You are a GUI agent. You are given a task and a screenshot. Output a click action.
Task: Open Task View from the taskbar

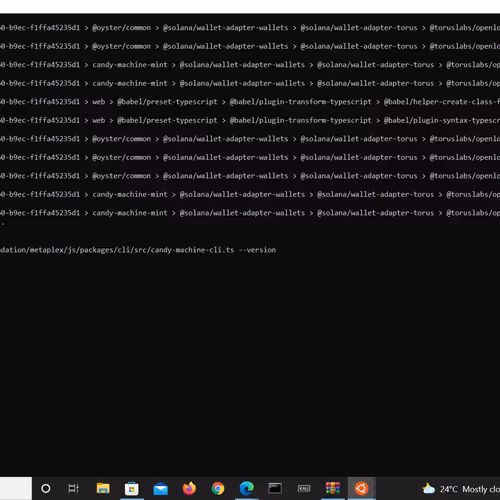point(73,489)
